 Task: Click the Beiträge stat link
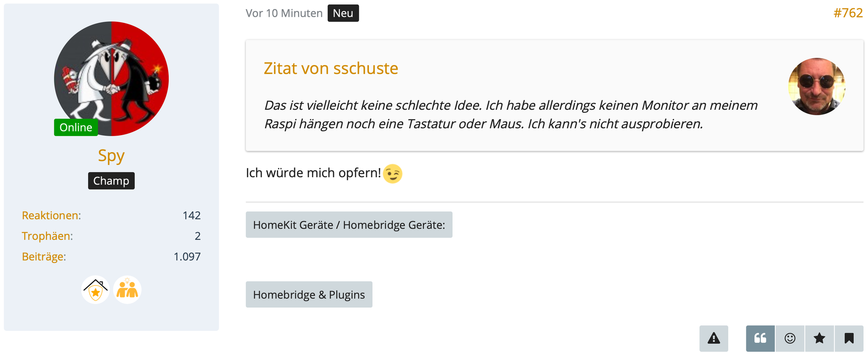[x=44, y=257]
